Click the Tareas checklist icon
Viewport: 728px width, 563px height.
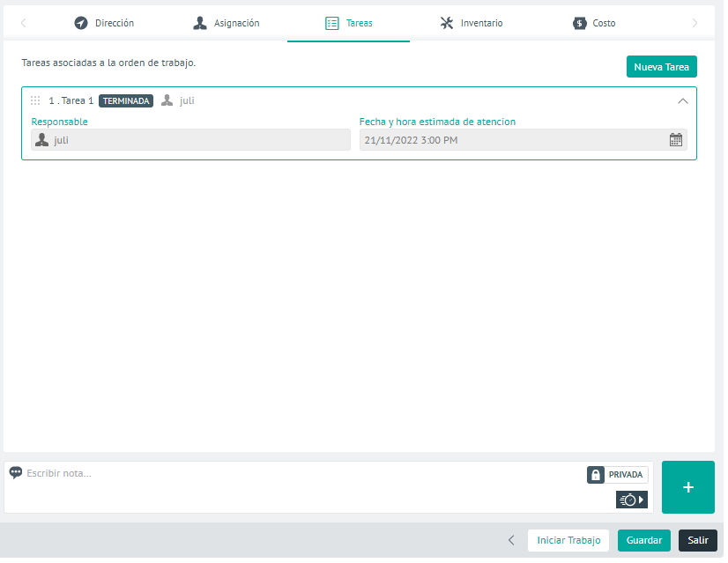pyautogui.click(x=332, y=23)
